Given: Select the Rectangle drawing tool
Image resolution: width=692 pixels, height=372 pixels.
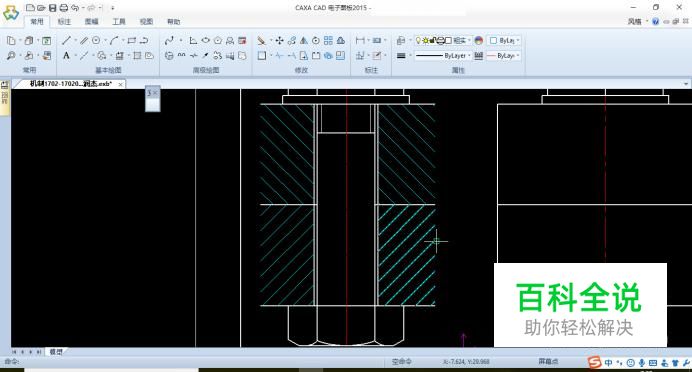Looking at the screenshot, I should click(132, 41).
